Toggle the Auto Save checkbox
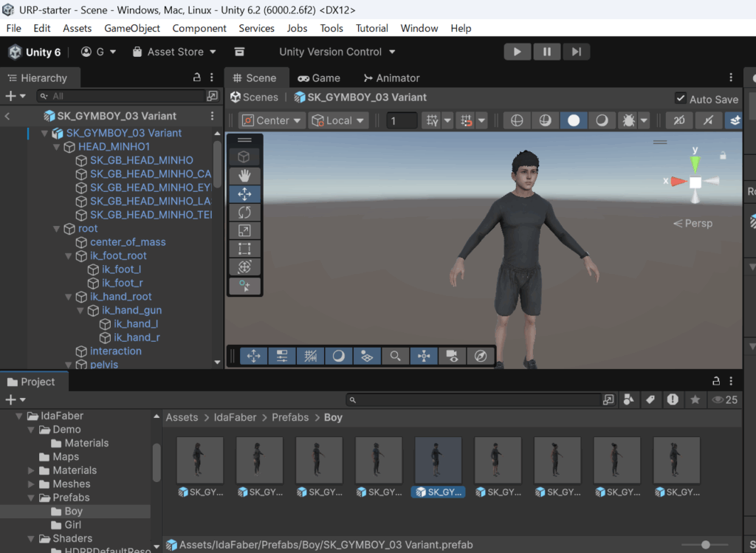Image resolution: width=756 pixels, height=553 pixels. (x=680, y=98)
